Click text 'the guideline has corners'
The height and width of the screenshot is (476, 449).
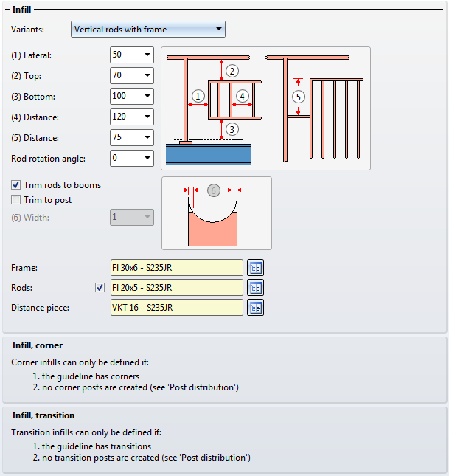(91, 376)
